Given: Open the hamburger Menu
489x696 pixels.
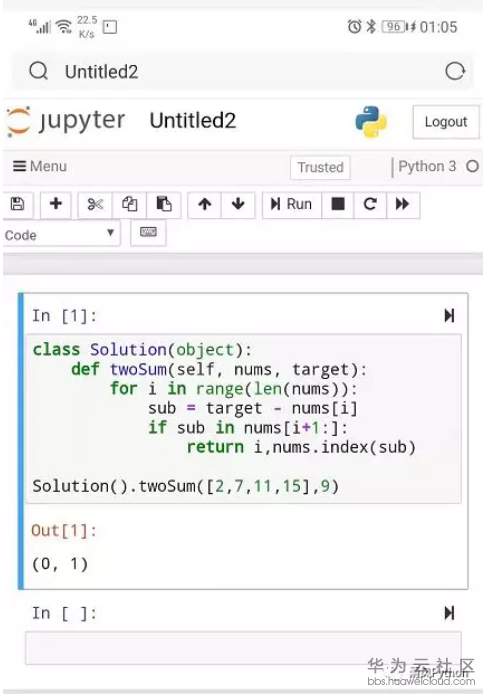Looking at the screenshot, I should coord(40,166).
